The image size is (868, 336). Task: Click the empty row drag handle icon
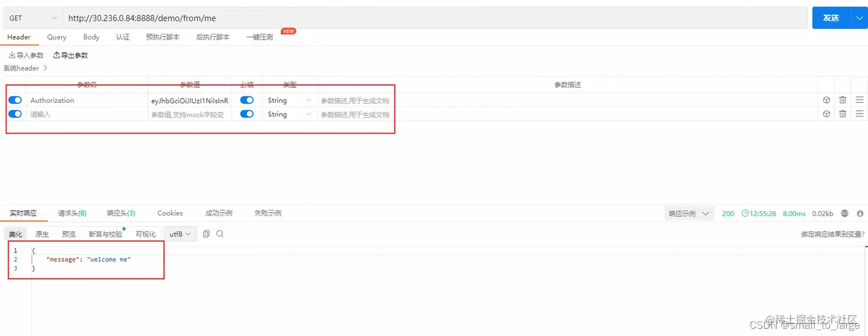click(859, 114)
